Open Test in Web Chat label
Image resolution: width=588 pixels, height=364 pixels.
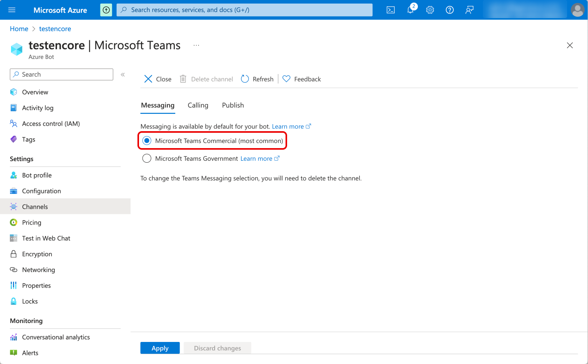46,238
